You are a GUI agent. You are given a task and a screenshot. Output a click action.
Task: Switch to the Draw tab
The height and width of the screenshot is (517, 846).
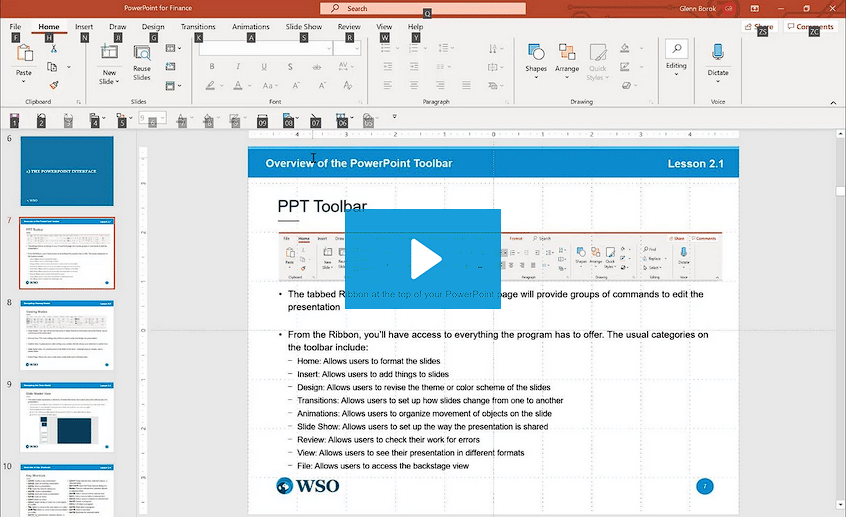[118, 26]
